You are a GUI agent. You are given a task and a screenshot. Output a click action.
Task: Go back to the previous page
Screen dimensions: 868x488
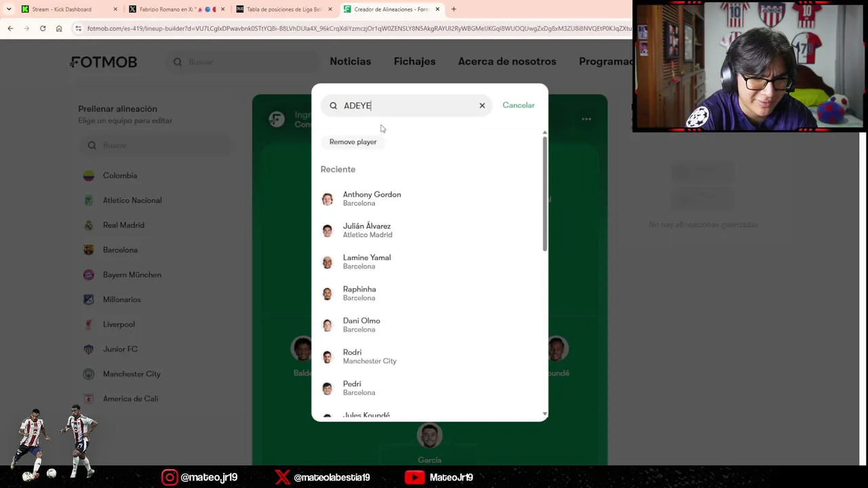10,28
